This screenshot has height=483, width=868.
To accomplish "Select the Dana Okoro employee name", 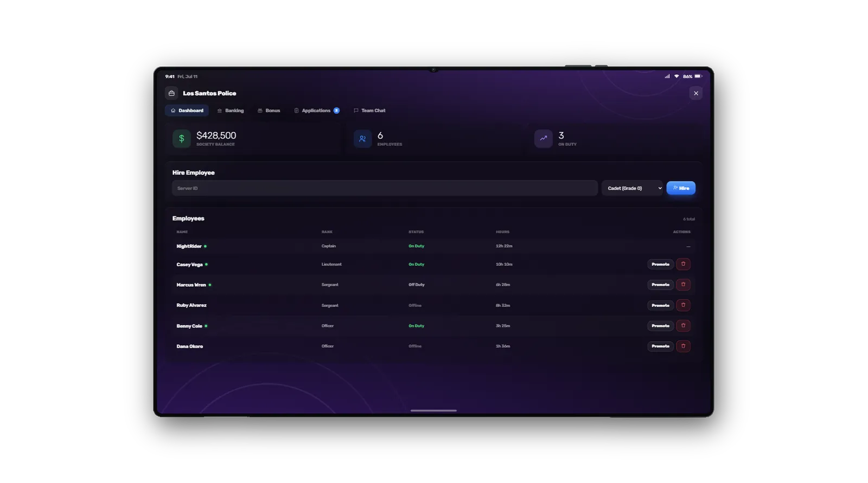I will click(x=190, y=346).
